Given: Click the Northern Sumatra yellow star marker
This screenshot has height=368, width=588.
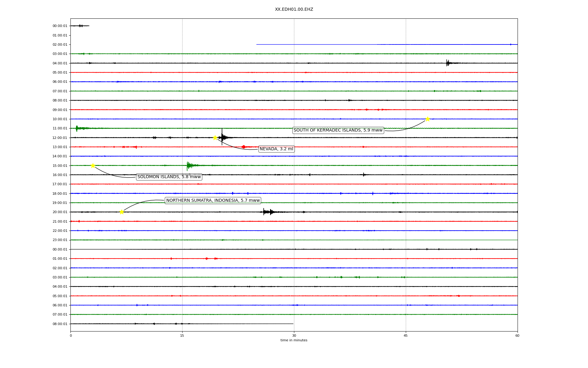Looking at the screenshot, I should coord(122,212).
